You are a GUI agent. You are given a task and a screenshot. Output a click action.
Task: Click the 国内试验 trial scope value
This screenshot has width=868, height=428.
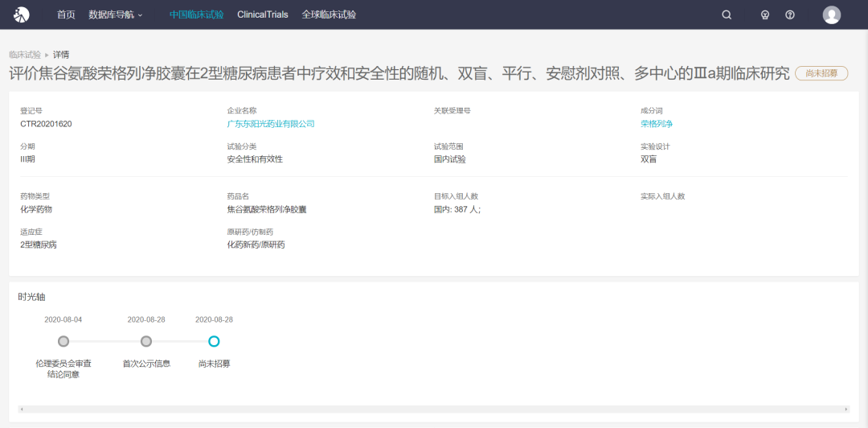click(x=449, y=159)
